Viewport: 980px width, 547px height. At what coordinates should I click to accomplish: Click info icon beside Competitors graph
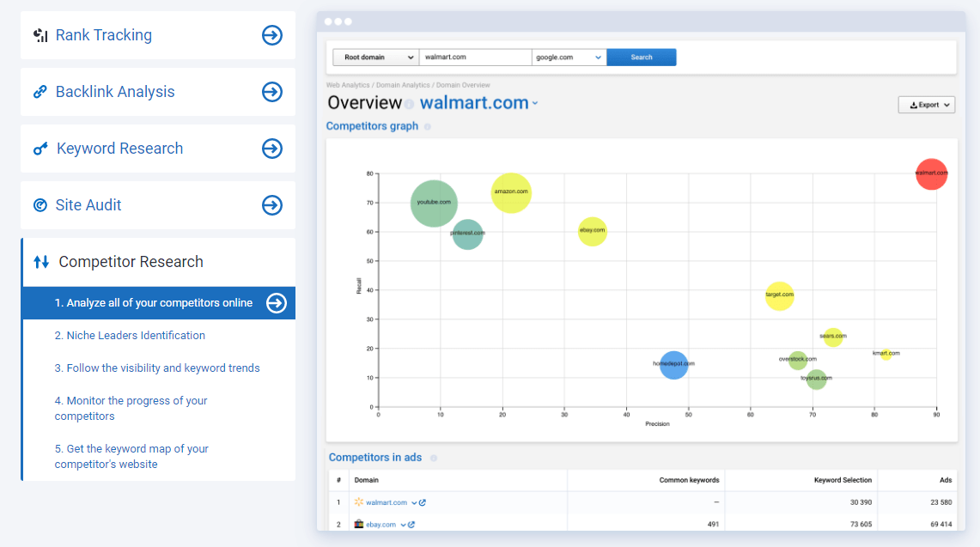pyautogui.click(x=428, y=126)
